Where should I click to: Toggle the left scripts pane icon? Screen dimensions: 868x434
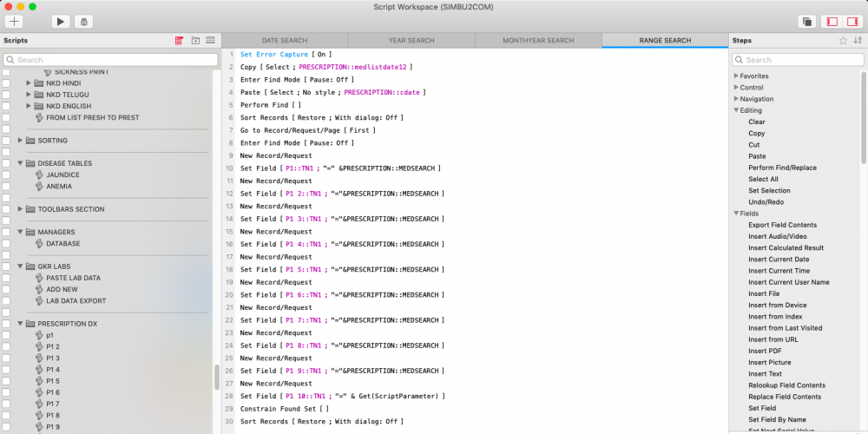point(832,22)
